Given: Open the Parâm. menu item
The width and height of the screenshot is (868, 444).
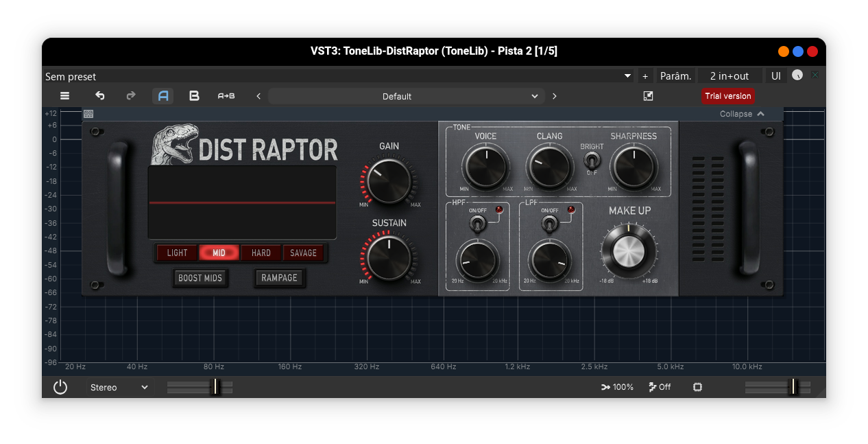Looking at the screenshot, I should (675, 75).
